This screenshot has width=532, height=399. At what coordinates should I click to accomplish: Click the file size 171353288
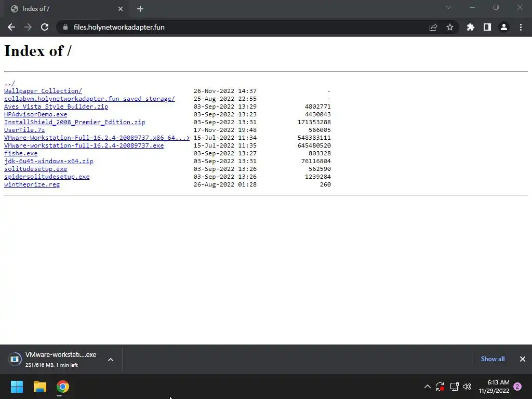pyautogui.click(x=314, y=122)
